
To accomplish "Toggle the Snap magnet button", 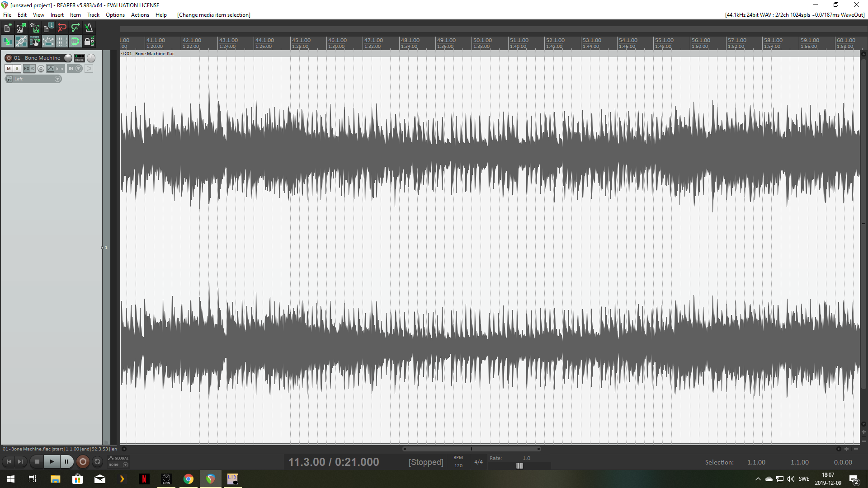I will tap(75, 42).
